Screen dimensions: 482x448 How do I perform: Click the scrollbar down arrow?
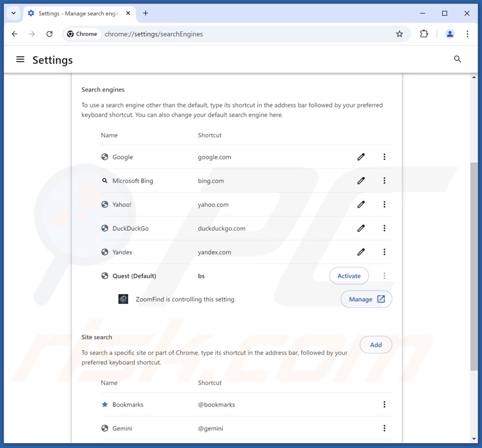click(473, 439)
